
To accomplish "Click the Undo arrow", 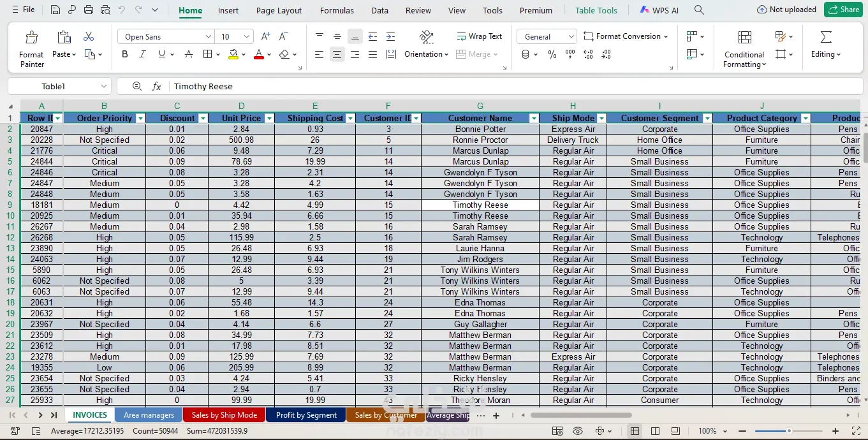I will pyautogui.click(x=122, y=10).
